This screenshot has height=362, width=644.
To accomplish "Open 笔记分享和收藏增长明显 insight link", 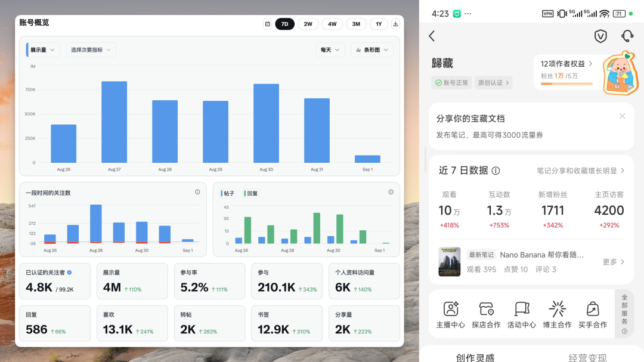I will pyautogui.click(x=581, y=171).
